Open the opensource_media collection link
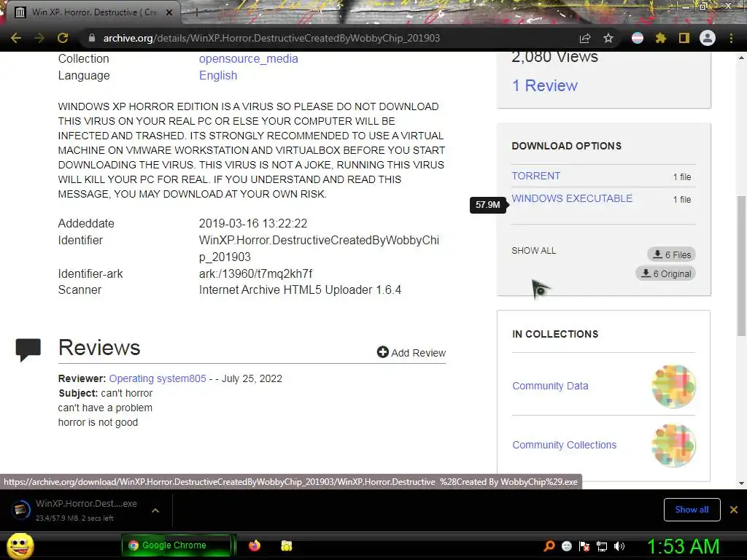Screen dimensions: 747x560 click(x=248, y=58)
